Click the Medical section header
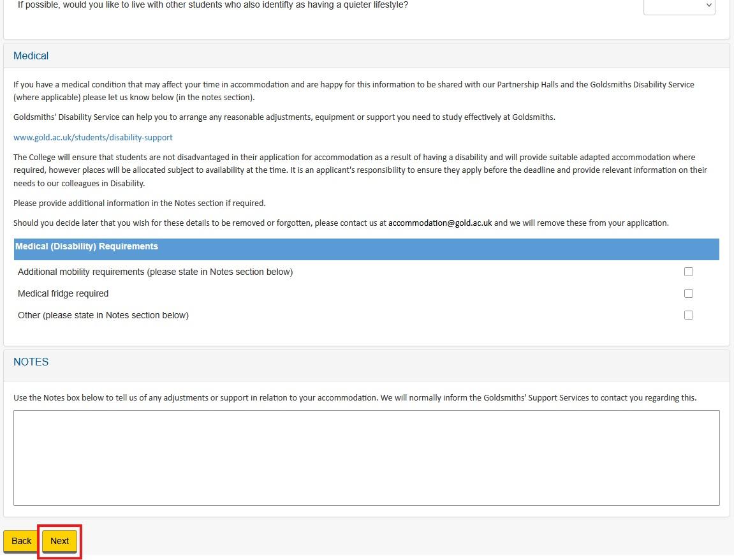 coord(31,55)
